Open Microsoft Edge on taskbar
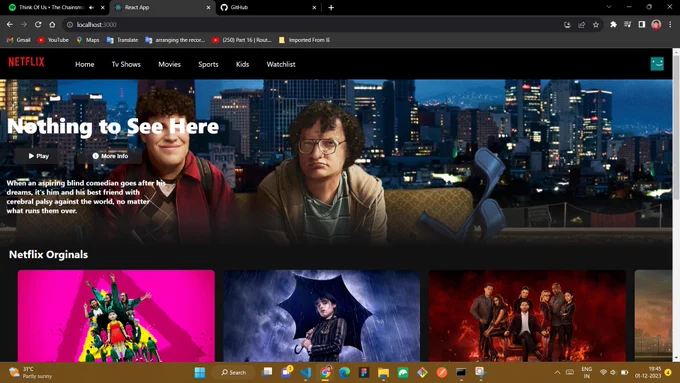The height and width of the screenshot is (383, 680). (344, 373)
